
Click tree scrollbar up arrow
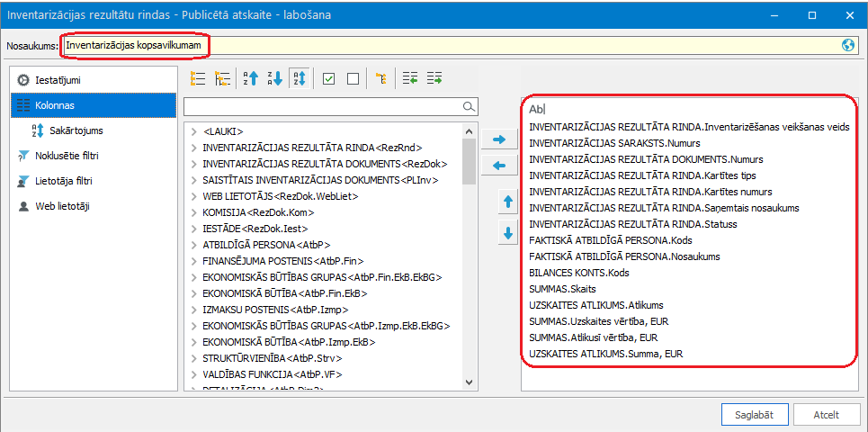(x=469, y=131)
